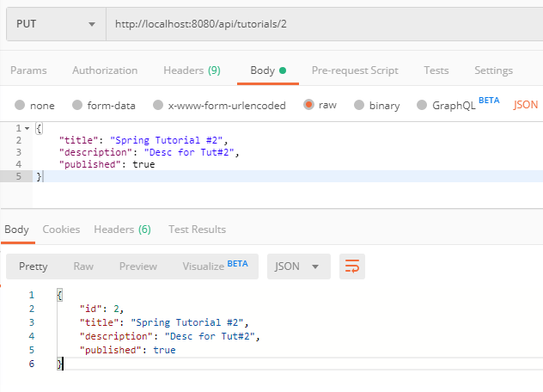
Task: Go to the Tests tab
Action: tap(436, 70)
